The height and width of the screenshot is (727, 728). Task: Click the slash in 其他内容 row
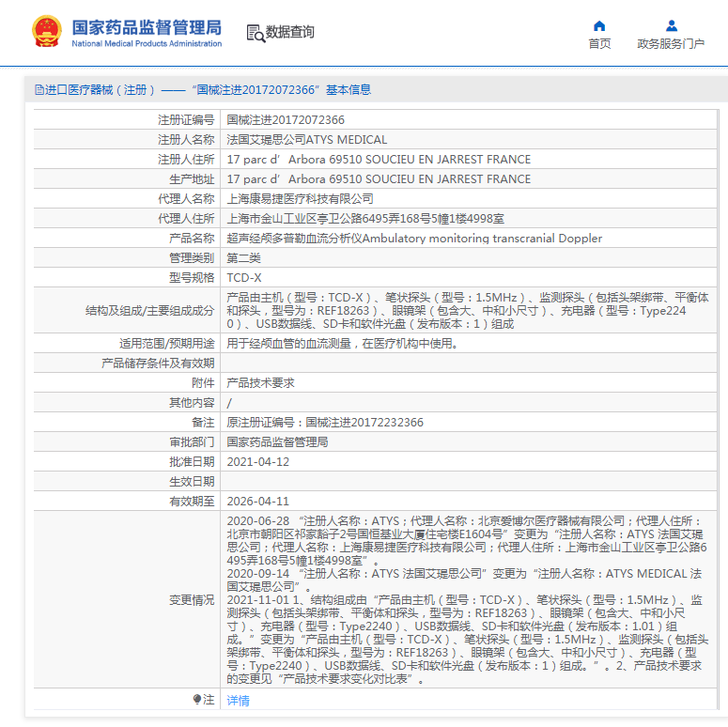229,403
